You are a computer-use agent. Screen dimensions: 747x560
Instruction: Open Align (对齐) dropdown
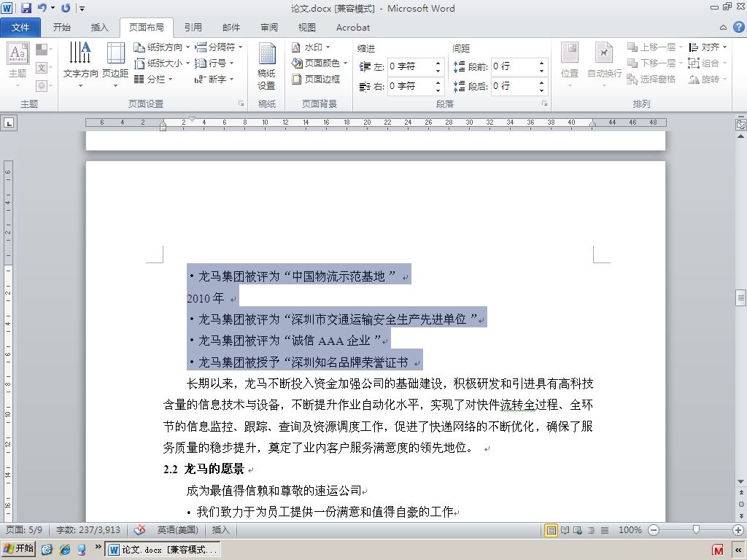tap(708, 47)
